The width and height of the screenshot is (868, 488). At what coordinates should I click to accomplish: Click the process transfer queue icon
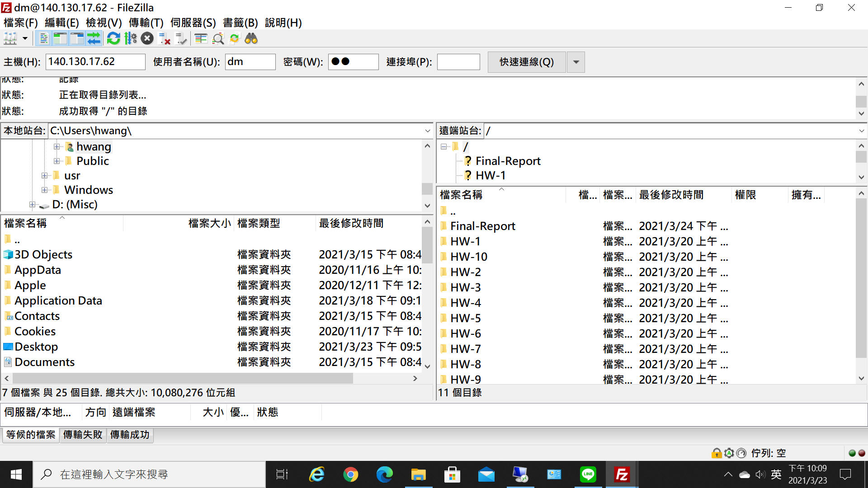pyautogui.click(x=131, y=39)
